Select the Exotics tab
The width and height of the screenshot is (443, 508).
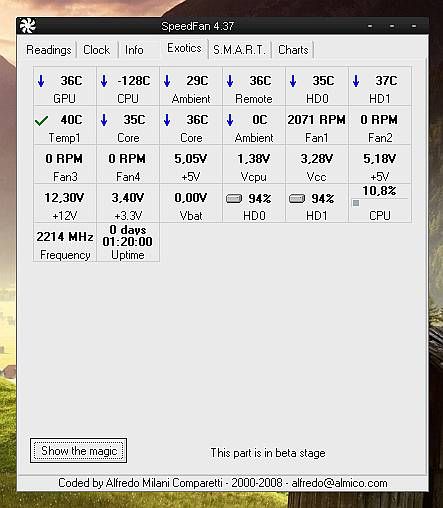point(184,48)
